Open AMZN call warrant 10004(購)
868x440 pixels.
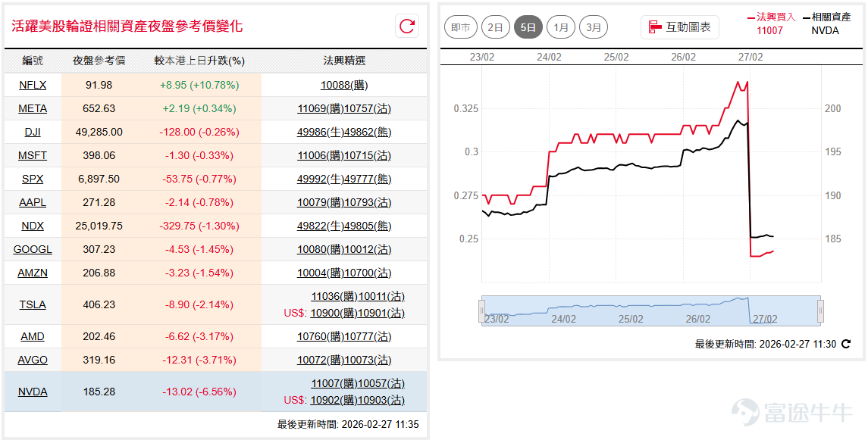click(x=321, y=273)
